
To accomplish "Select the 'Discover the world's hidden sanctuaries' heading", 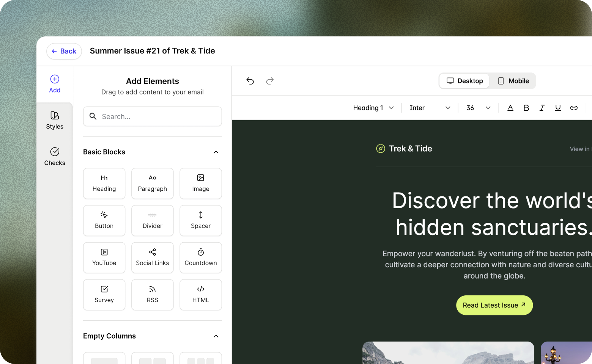I will click(x=492, y=214).
